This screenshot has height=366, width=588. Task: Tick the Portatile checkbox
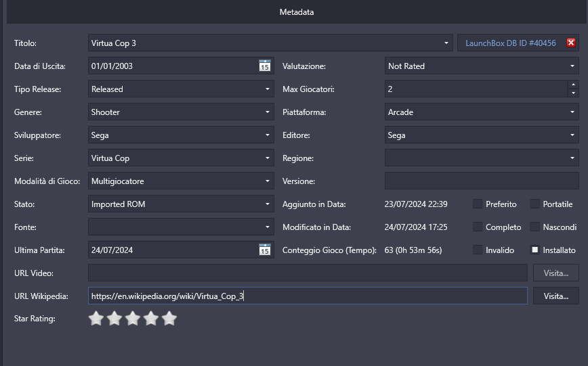click(534, 204)
